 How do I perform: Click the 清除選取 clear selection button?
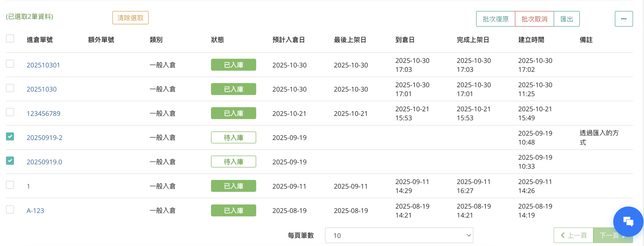click(x=130, y=18)
